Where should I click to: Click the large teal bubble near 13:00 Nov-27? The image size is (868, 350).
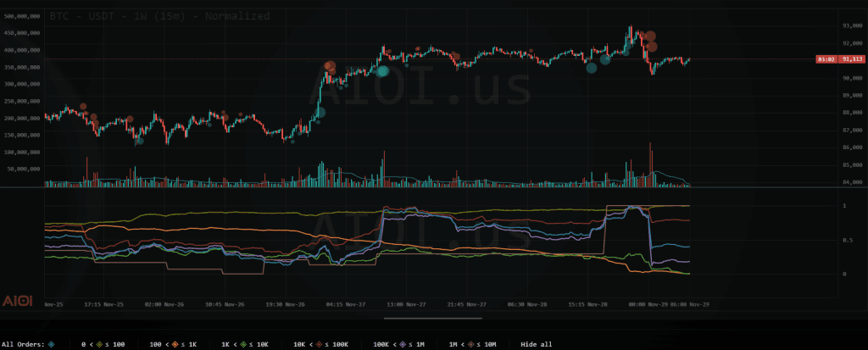pyautogui.click(x=382, y=72)
